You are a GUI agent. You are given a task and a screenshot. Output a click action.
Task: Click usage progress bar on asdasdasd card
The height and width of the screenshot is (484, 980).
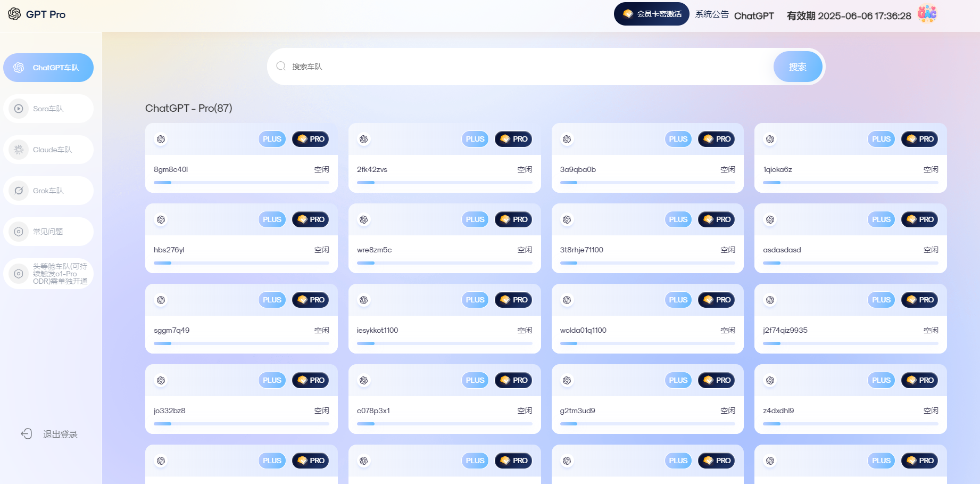tap(851, 263)
